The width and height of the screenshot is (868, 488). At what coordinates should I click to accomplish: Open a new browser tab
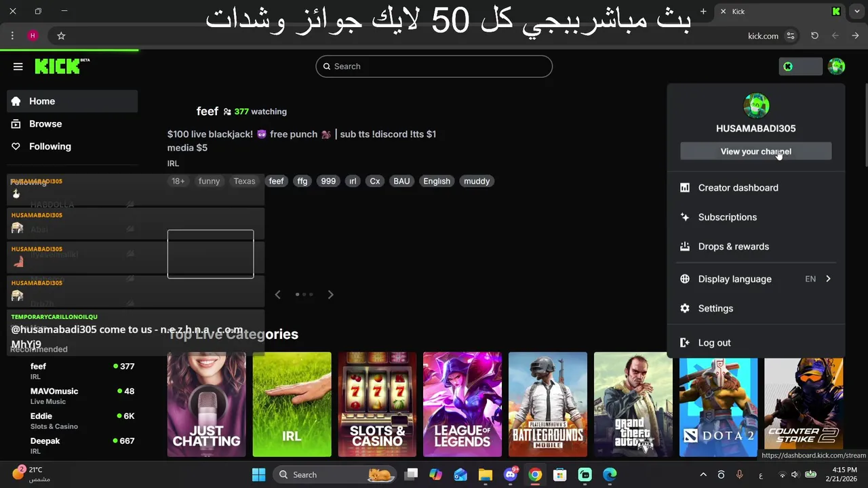click(703, 12)
